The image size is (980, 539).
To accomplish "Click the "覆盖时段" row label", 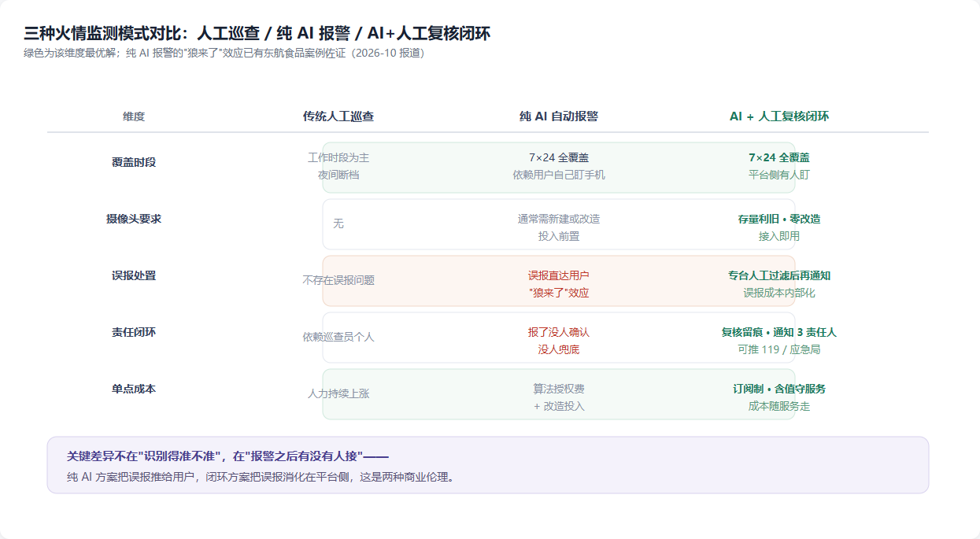I will pyautogui.click(x=134, y=162).
